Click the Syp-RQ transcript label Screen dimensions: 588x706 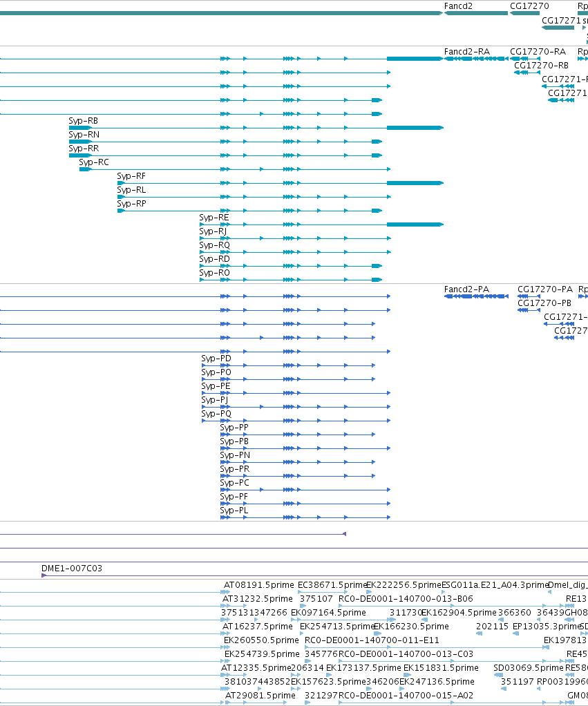pyautogui.click(x=215, y=245)
